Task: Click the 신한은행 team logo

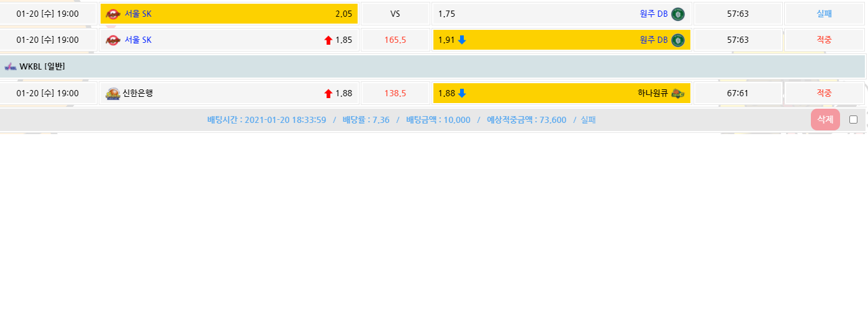Action: coord(113,94)
